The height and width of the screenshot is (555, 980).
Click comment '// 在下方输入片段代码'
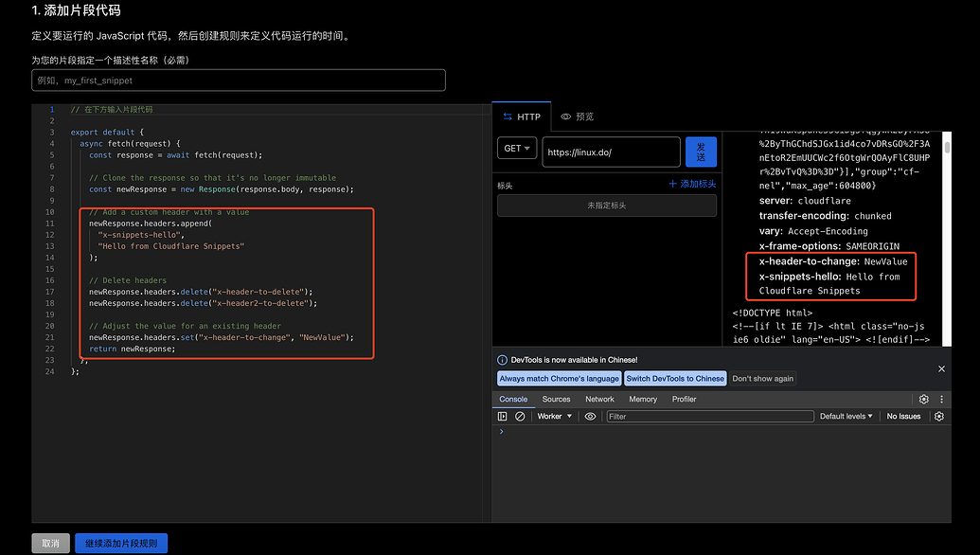(x=111, y=109)
